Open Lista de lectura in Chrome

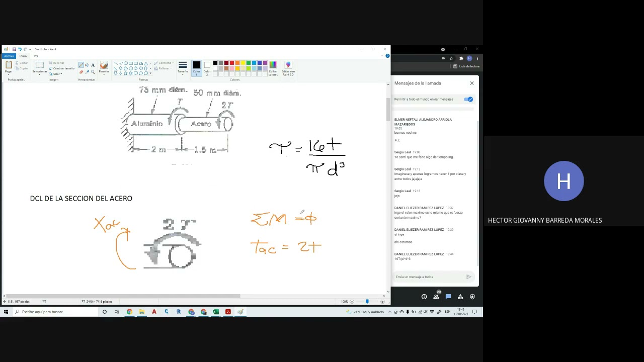click(x=466, y=66)
